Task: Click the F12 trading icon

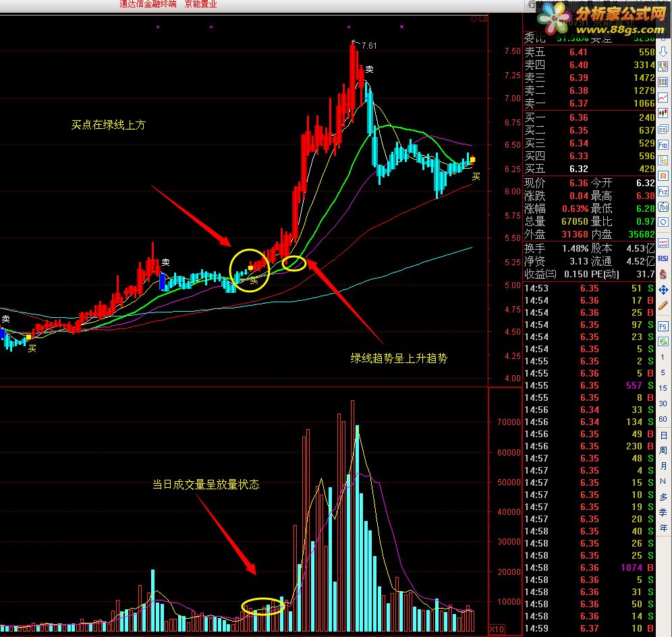Action: click(x=663, y=192)
